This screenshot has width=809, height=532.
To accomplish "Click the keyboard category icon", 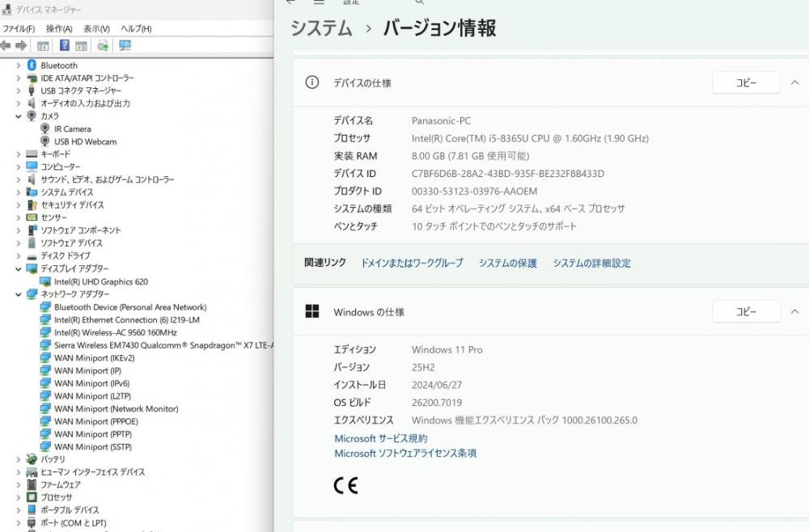I will pos(32,154).
